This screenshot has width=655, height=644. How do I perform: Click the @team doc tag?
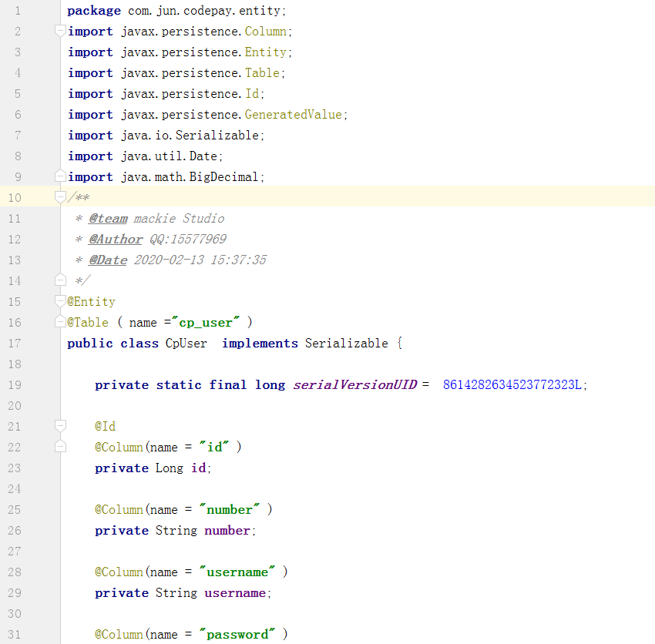[x=108, y=219]
